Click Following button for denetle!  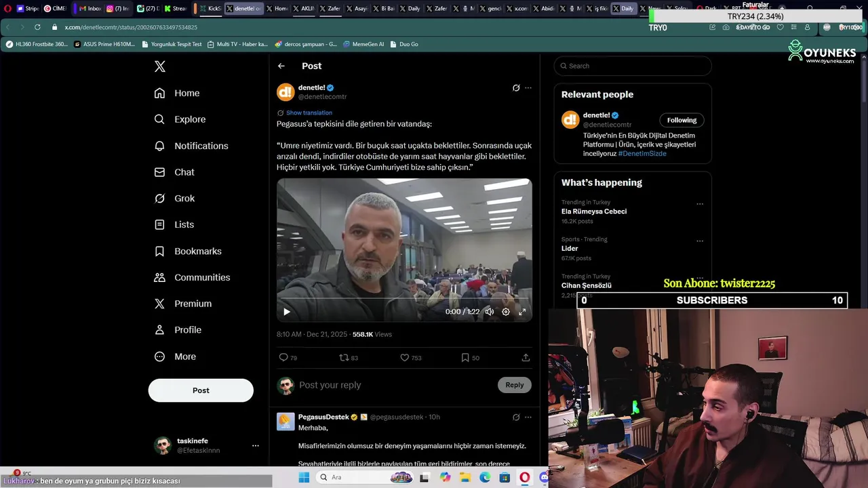682,120
